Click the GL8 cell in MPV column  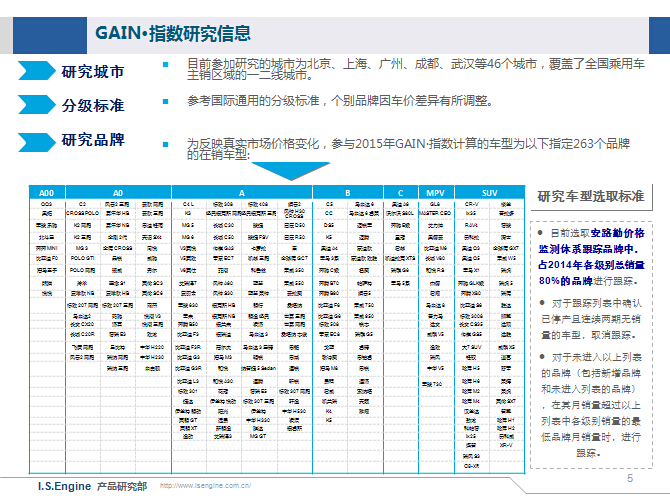tap(435, 204)
